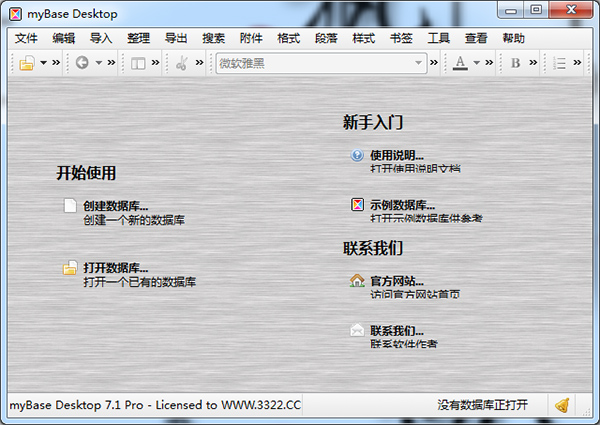Open the 查看 menu

pos(476,38)
